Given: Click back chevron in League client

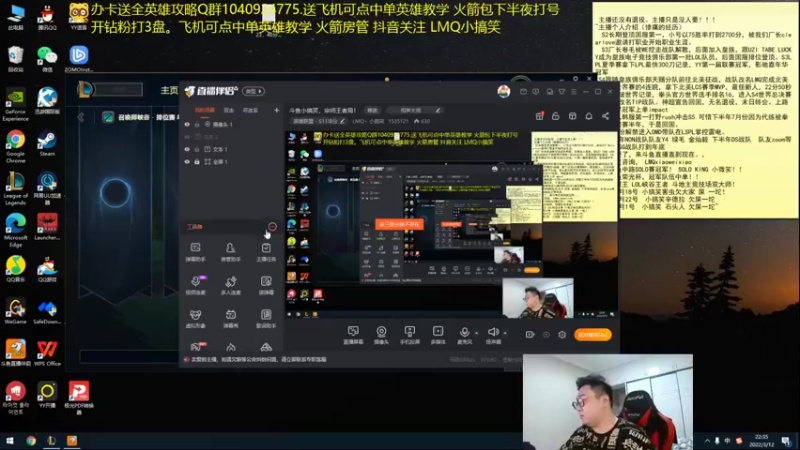Looking at the screenshot, I should 81,117.
